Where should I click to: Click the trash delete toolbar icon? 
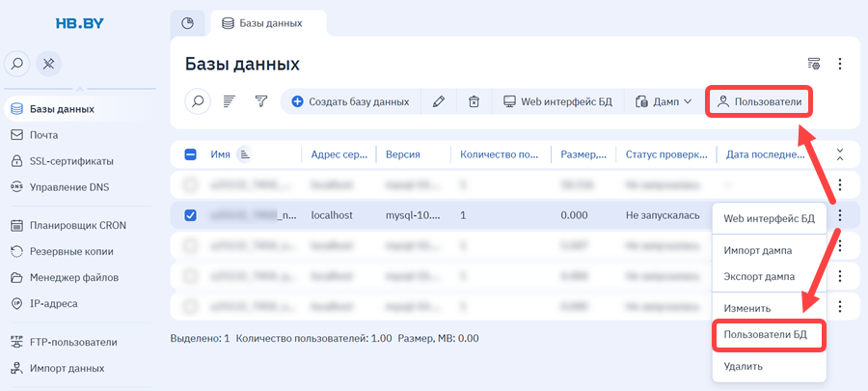pyautogui.click(x=474, y=102)
